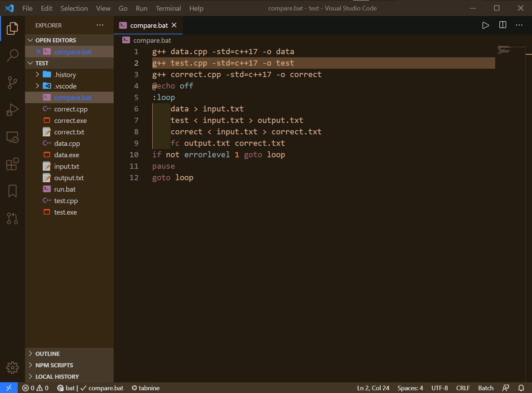Image resolution: width=532 pixels, height=393 pixels.
Task: Open the Go menu
Action: pos(123,8)
